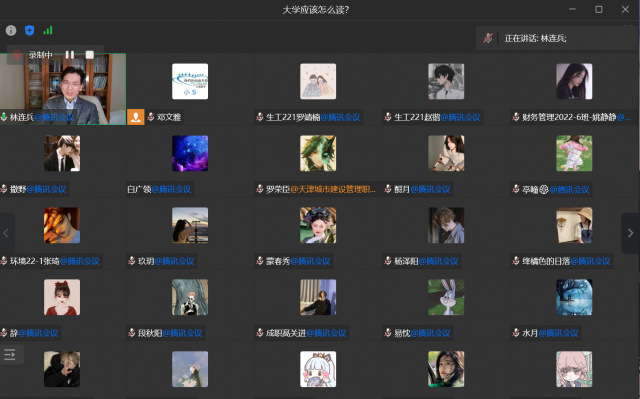Click the muted mic icon of 醉月
This screenshot has width=640, height=399.
click(x=388, y=189)
